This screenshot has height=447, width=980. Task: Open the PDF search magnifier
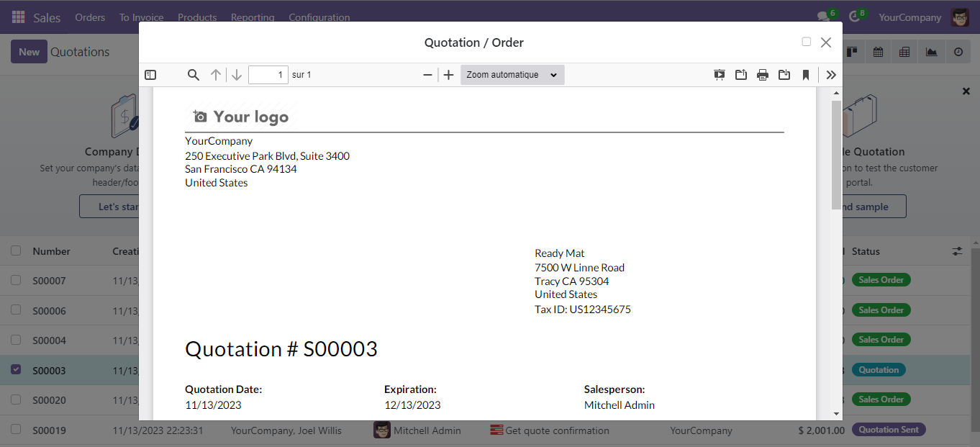[193, 75]
